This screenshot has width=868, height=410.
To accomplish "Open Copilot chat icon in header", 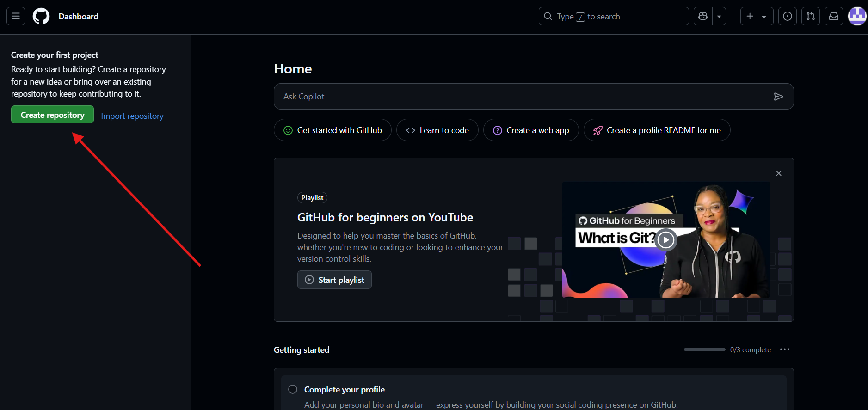I will pyautogui.click(x=703, y=16).
